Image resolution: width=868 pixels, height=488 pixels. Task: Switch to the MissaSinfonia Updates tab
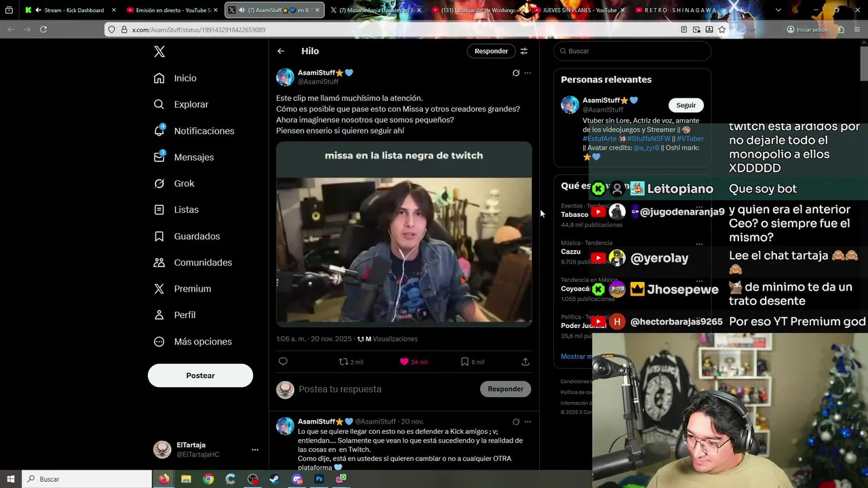[x=376, y=10]
